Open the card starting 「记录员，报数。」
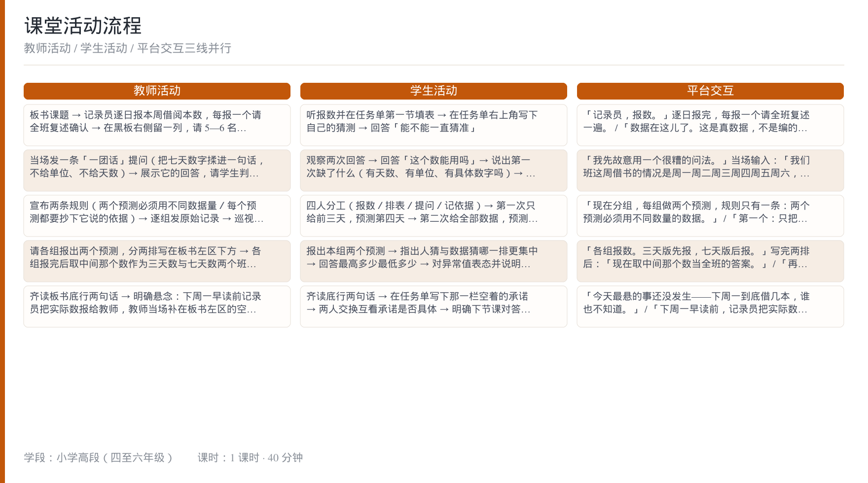 point(710,125)
